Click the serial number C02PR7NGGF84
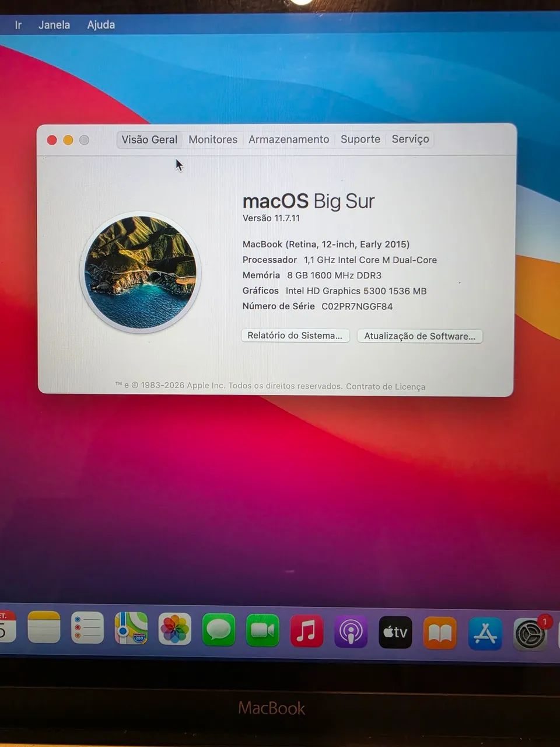 point(357,306)
